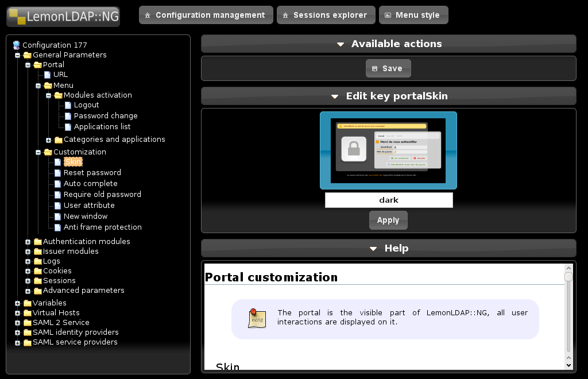
Task: Select the Logout tree item text
Action: point(86,105)
